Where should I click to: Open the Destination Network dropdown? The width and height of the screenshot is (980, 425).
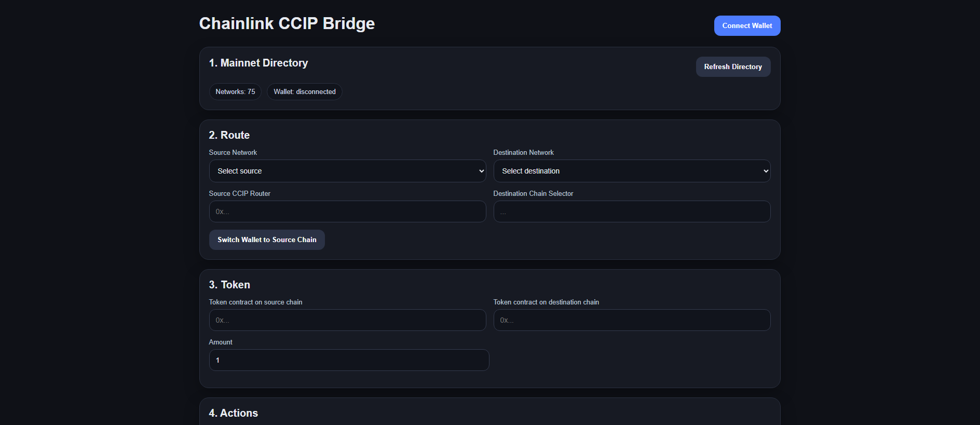click(x=632, y=171)
